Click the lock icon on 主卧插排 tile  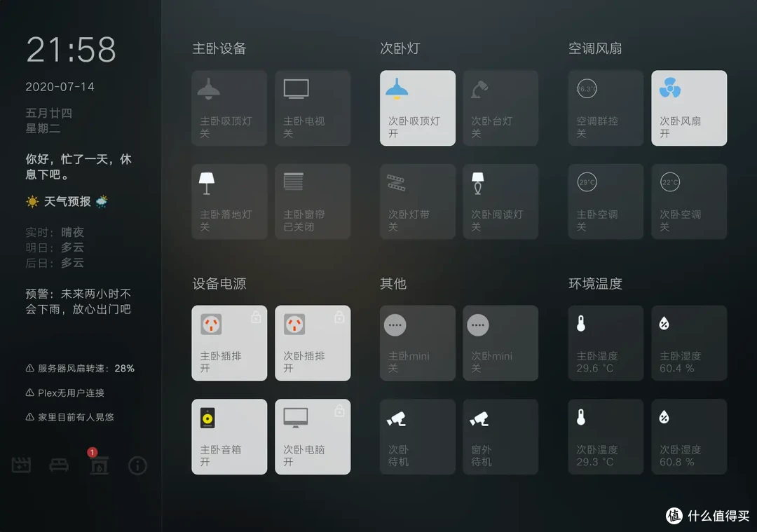[x=256, y=318]
